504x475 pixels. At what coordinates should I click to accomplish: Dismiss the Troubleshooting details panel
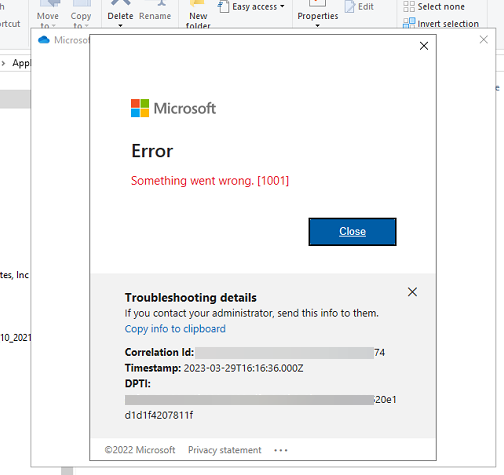coord(412,292)
